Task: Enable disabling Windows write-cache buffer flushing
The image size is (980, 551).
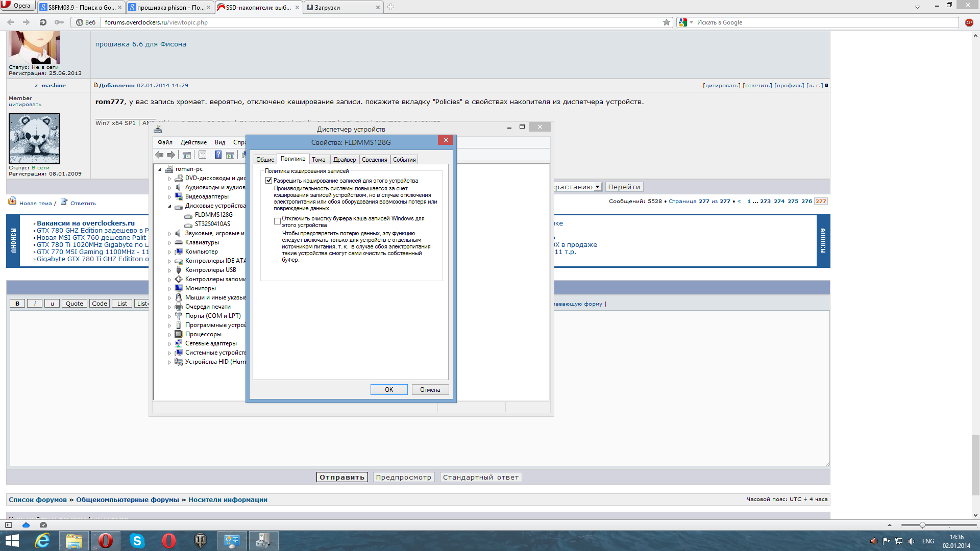Action: (x=277, y=221)
